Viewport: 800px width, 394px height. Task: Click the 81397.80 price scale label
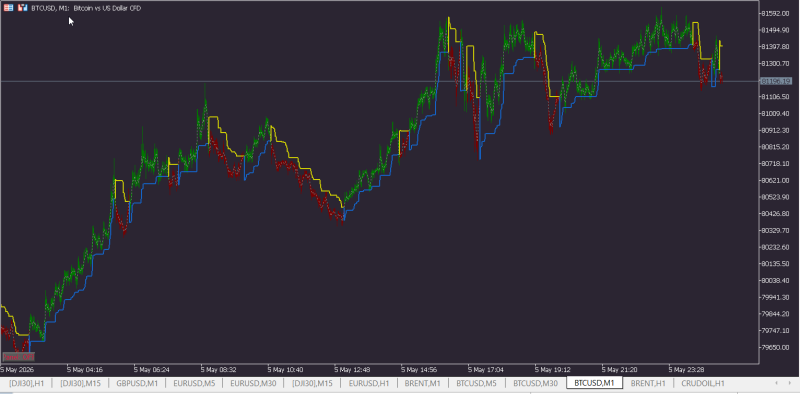point(776,47)
